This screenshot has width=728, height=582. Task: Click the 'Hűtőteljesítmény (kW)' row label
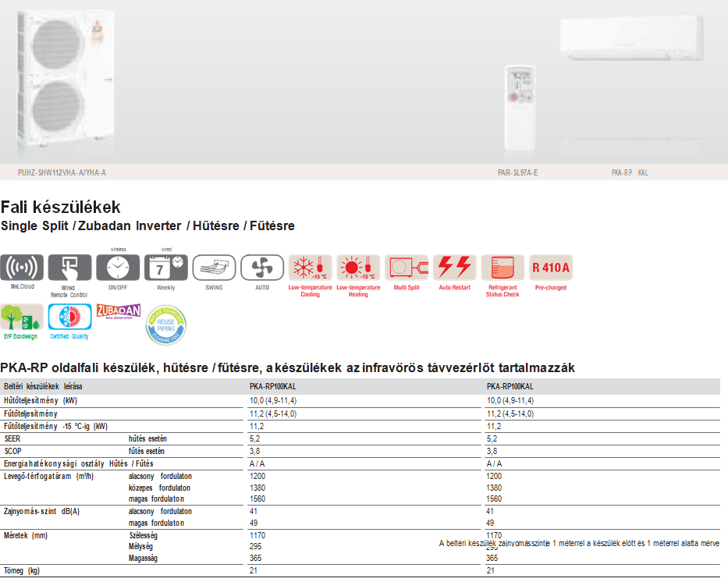[41, 400]
